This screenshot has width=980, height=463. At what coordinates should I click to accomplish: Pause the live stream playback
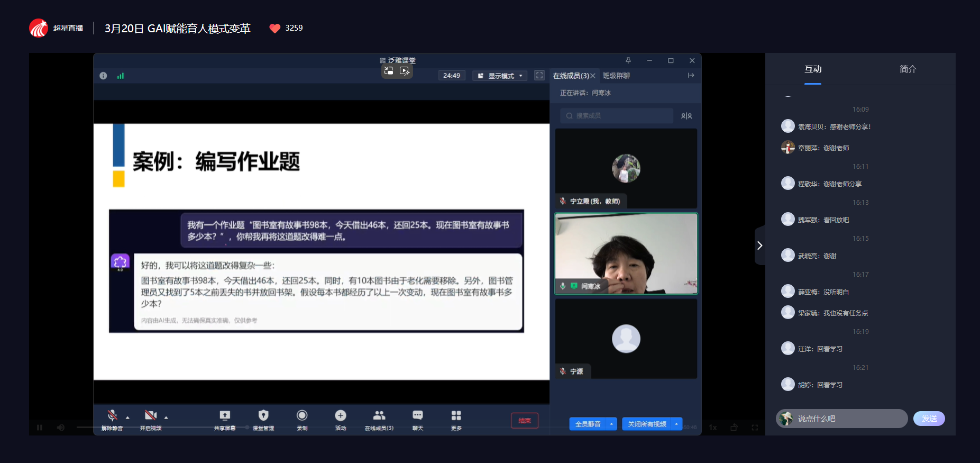[x=40, y=428]
